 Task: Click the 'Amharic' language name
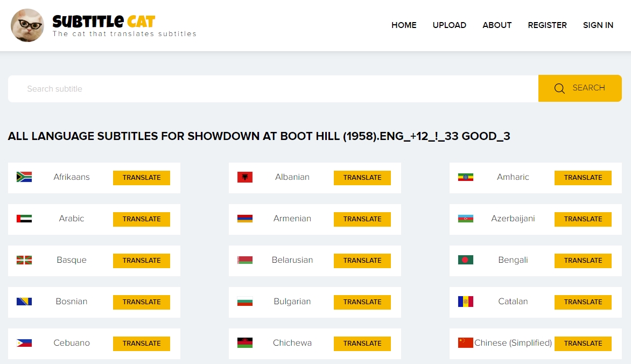tap(513, 177)
